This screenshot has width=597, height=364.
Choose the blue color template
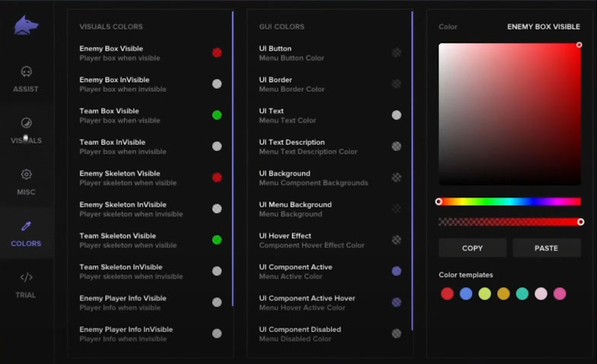pyautogui.click(x=466, y=293)
